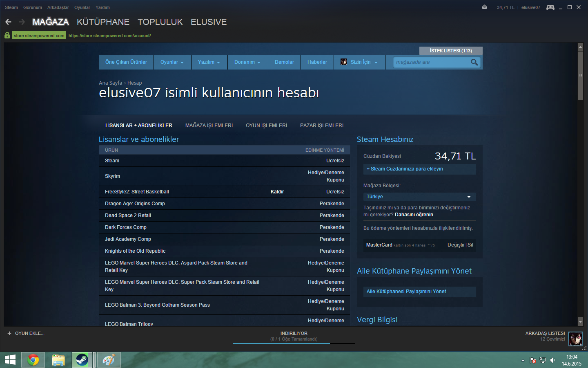Open File Explorer from the taskbar
Screen dimensions: 588x368
[x=58, y=360]
